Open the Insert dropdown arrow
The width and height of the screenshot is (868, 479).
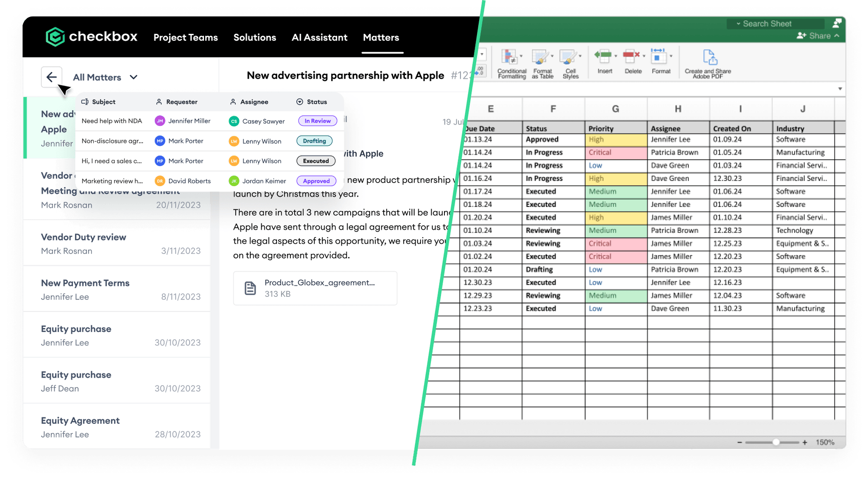coord(616,56)
